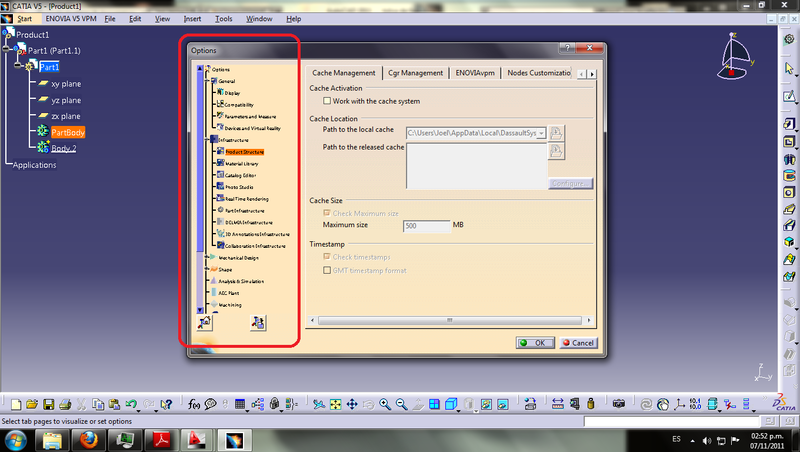This screenshot has width=800, height=452.
Task: Select PartBody in the specification tree
Action: pyautogui.click(x=68, y=133)
